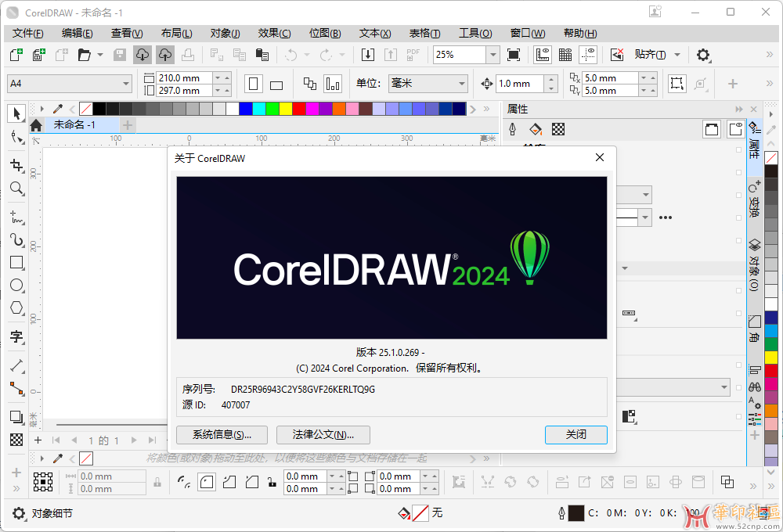This screenshot has height=532, width=783.
Task: Select the Rectangle tool
Action: click(16, 263)
